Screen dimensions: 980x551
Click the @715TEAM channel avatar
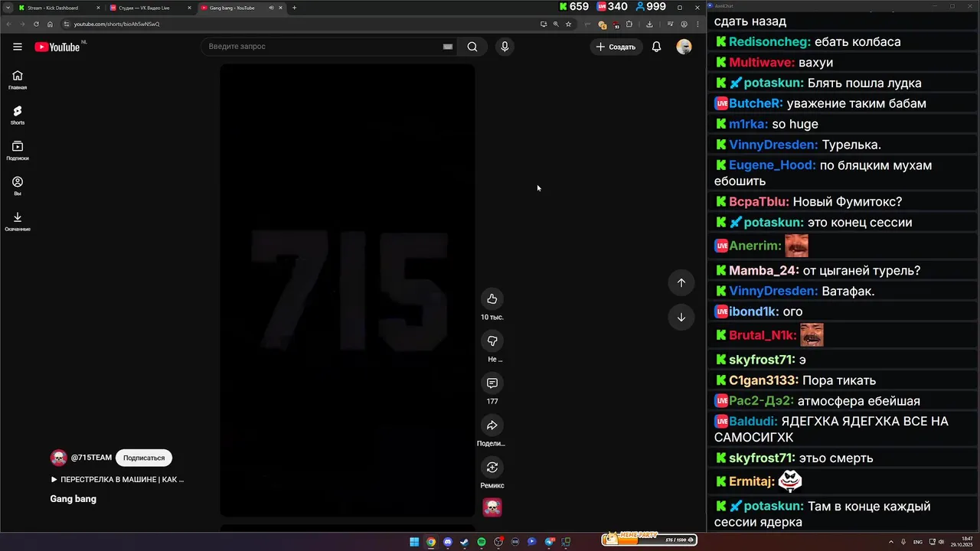[59, 458]
